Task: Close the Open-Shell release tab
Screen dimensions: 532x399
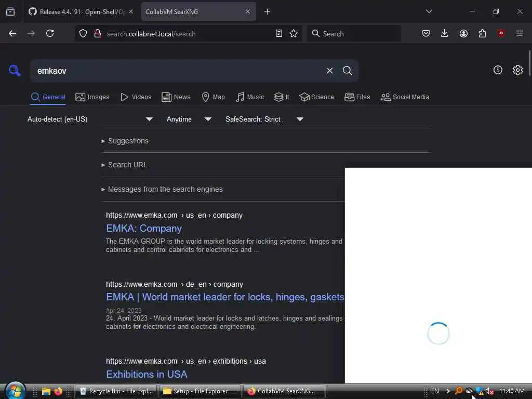Action: click(131, 11)
